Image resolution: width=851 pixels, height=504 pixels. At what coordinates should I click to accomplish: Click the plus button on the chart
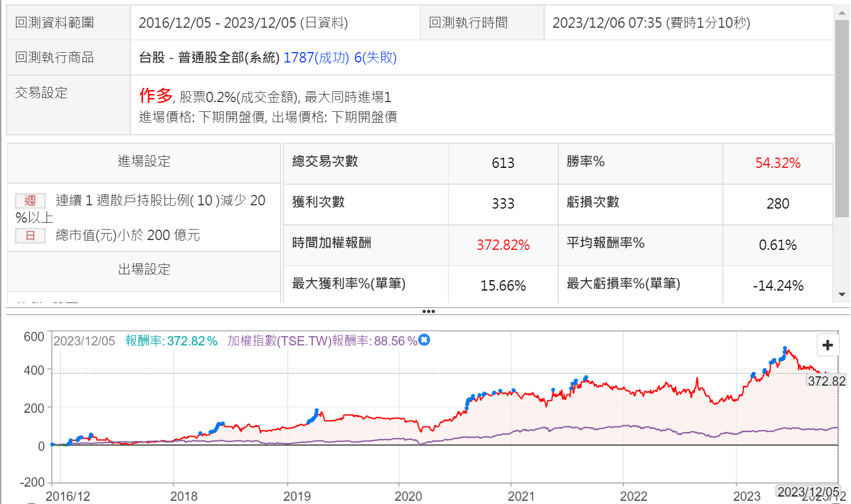828,345
